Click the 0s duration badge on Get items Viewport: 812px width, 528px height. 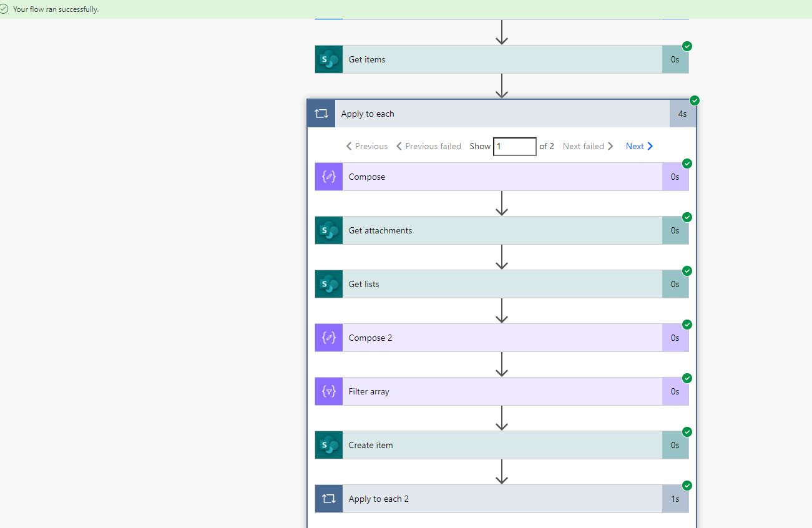click(675, 59)
